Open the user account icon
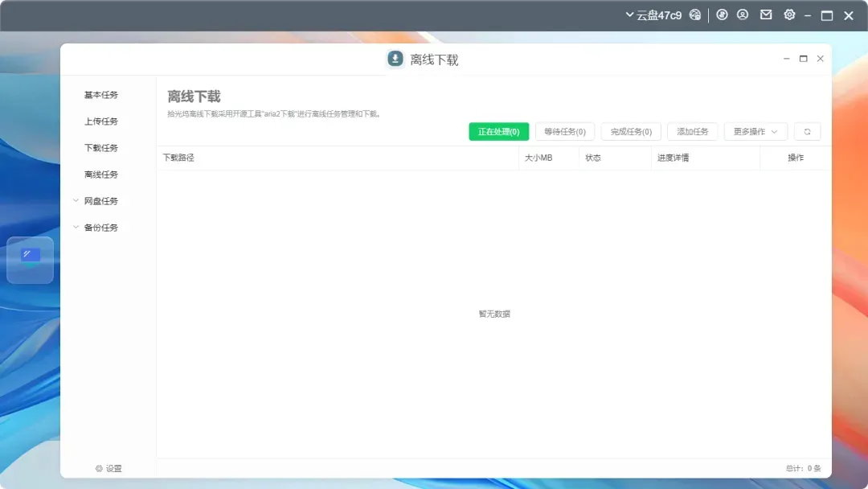This screenshot has width=868, height=489. tap(743, 15)
